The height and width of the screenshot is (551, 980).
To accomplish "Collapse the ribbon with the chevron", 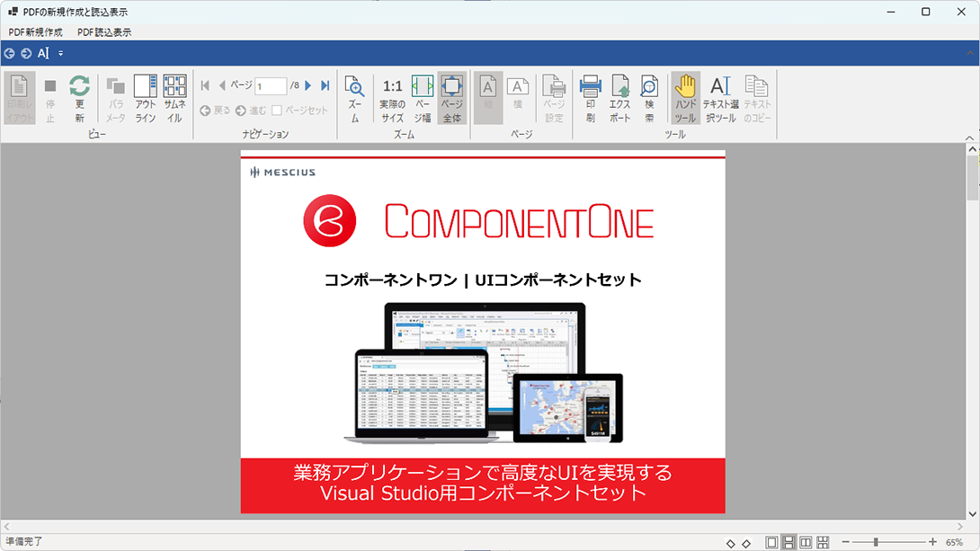I will [969, 138].
